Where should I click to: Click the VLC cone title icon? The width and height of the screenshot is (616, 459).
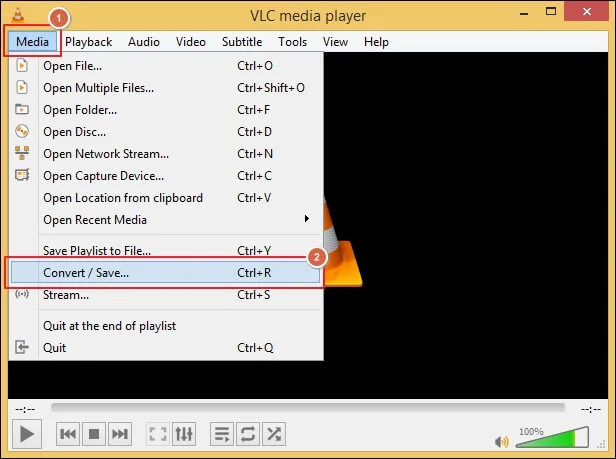click(x=18, y=15)
